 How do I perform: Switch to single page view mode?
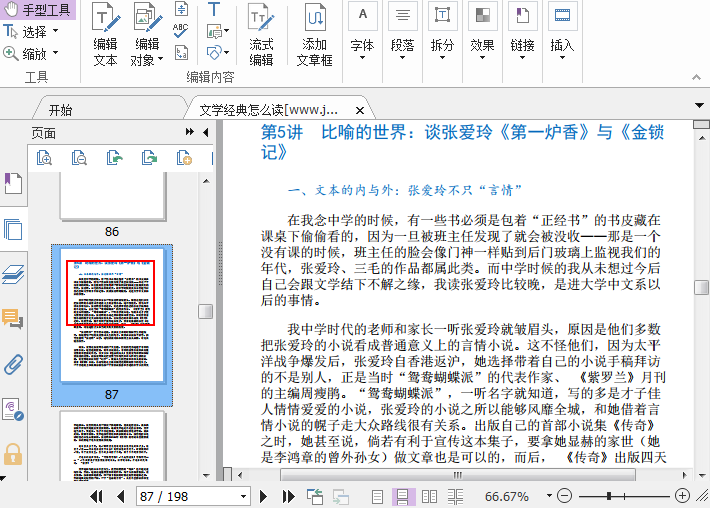click(377, 497)
